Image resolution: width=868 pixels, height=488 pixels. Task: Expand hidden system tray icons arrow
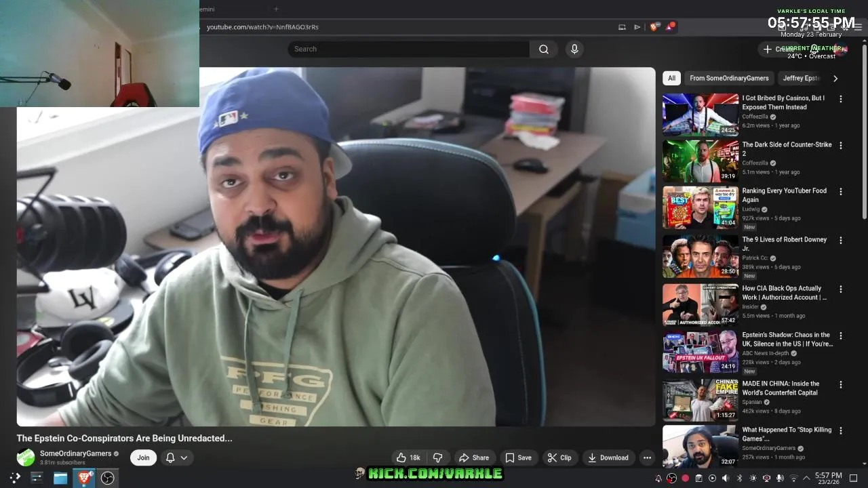806,479
